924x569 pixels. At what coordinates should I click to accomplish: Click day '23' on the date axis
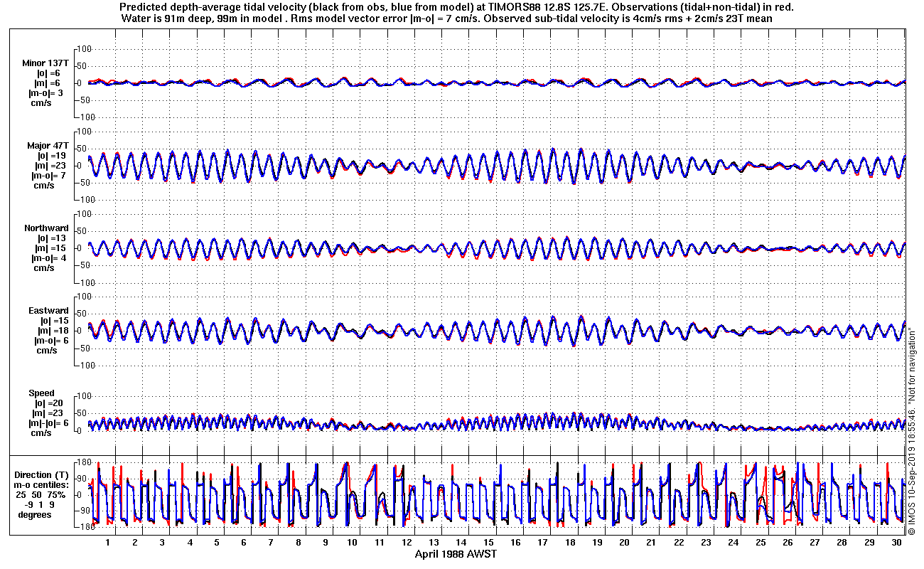click(706, 543)
